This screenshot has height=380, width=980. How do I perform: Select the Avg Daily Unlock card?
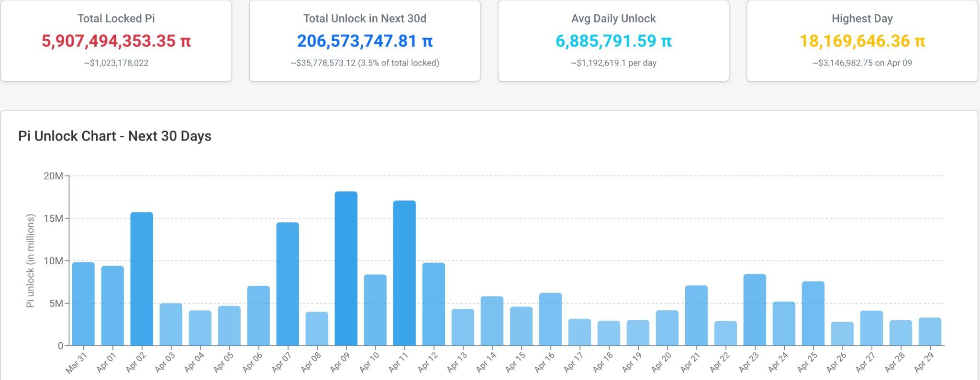pos(613,41)
